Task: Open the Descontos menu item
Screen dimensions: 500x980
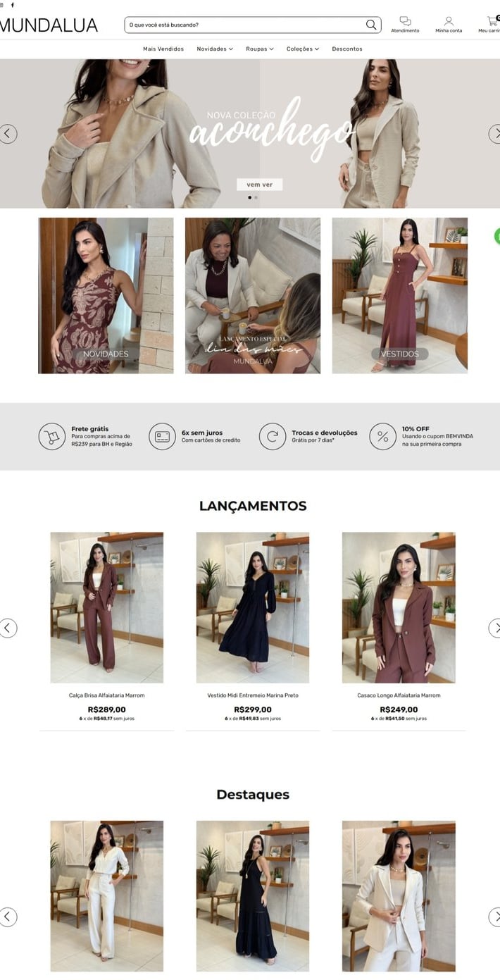Action: click(x=347, y=49)
